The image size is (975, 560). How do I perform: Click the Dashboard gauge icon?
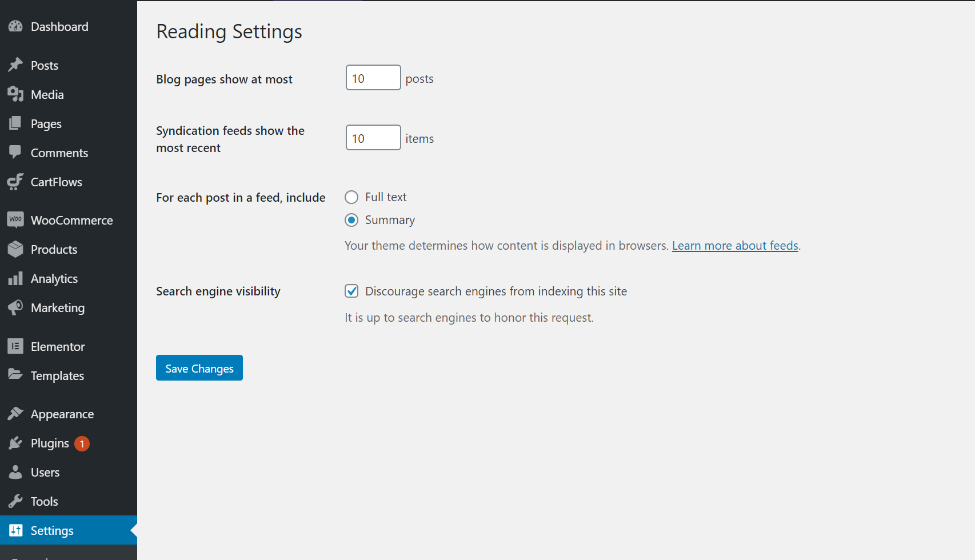[x=15, y=26]
